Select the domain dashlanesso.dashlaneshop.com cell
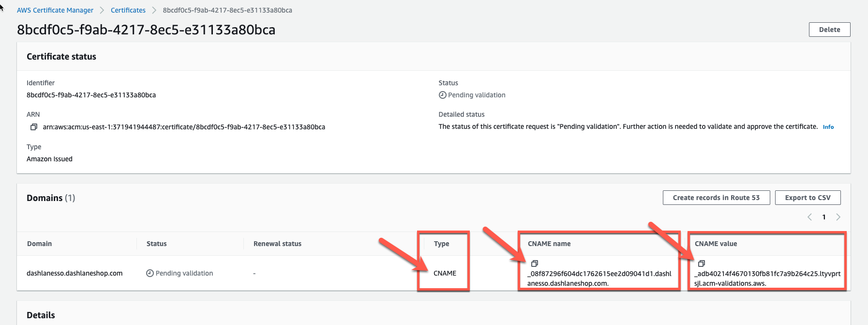Screen dimensions: 868x325 [75, 273]
